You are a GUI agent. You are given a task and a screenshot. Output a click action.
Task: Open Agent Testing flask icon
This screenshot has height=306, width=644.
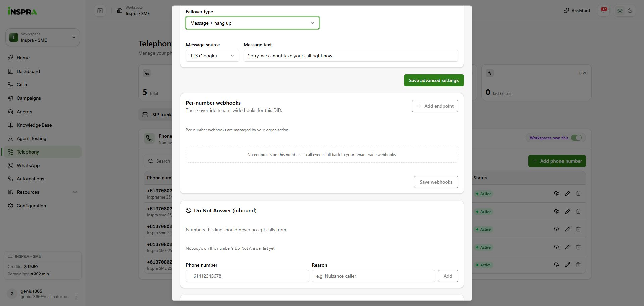pos(11,138)
